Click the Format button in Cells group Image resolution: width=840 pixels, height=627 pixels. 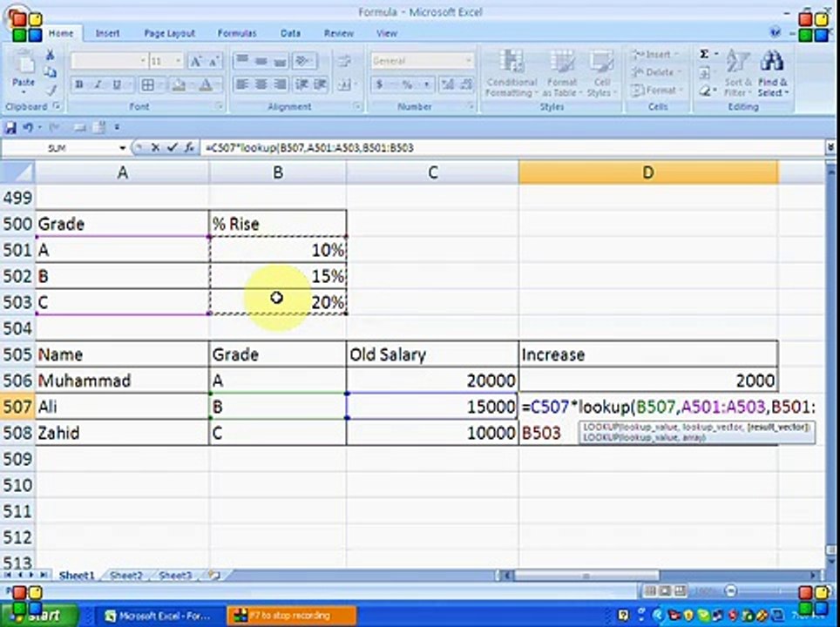coord(657,90)
